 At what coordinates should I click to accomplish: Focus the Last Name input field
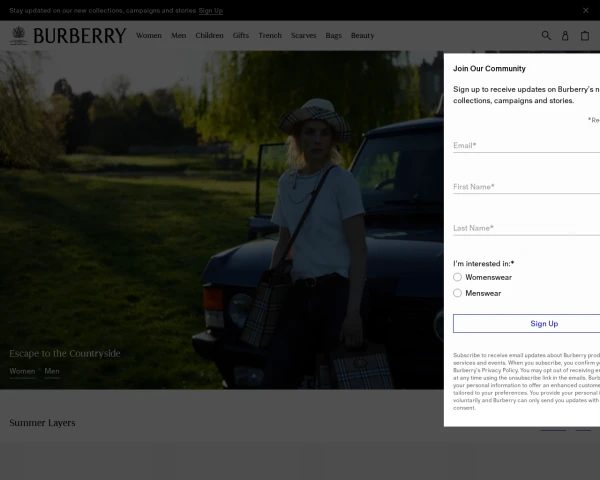coord(527,228)
